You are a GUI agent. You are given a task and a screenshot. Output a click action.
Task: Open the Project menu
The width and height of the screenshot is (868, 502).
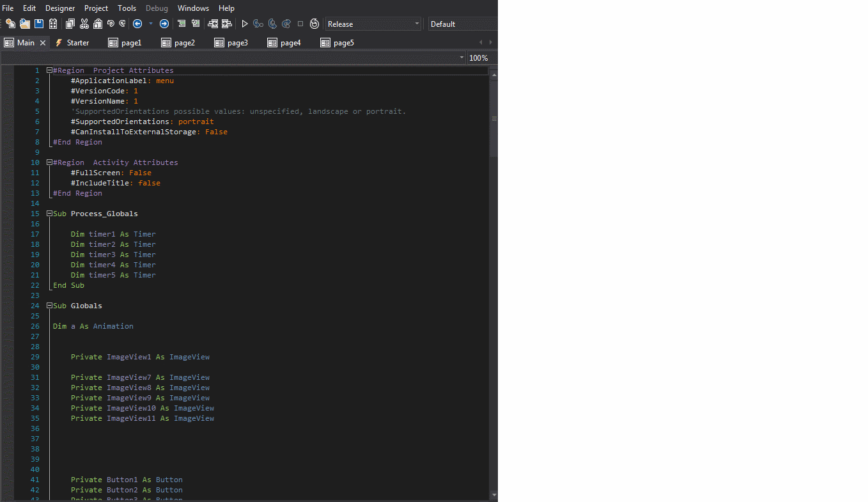pyautogui.click(x=96, y=8)
